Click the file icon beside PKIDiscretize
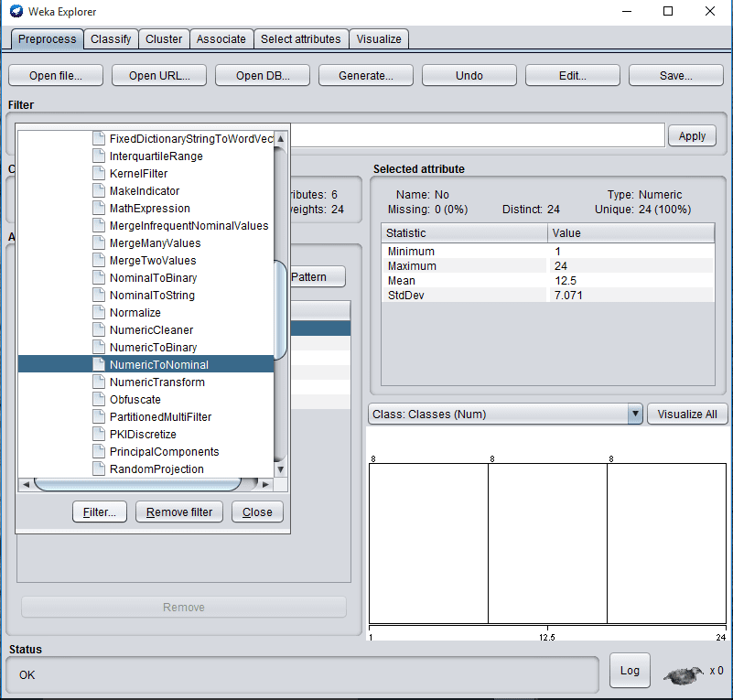 [99, 434]
